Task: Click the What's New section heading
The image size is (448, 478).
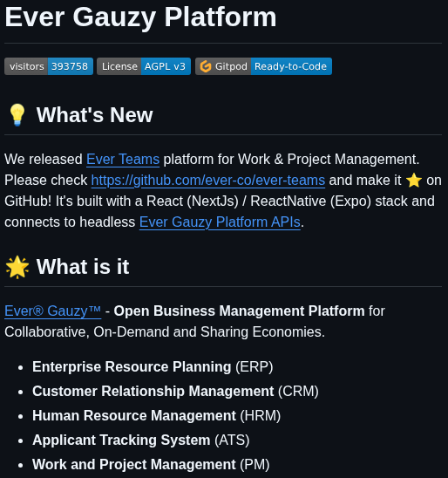Action: (x=94, y=115)
